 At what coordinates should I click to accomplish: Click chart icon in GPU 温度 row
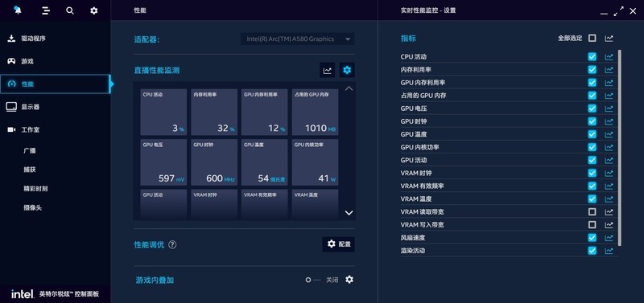tap(609, 134)
